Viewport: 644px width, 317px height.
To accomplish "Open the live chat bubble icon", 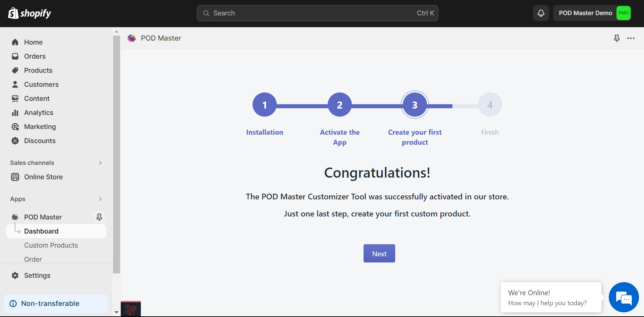I will 624,297.
